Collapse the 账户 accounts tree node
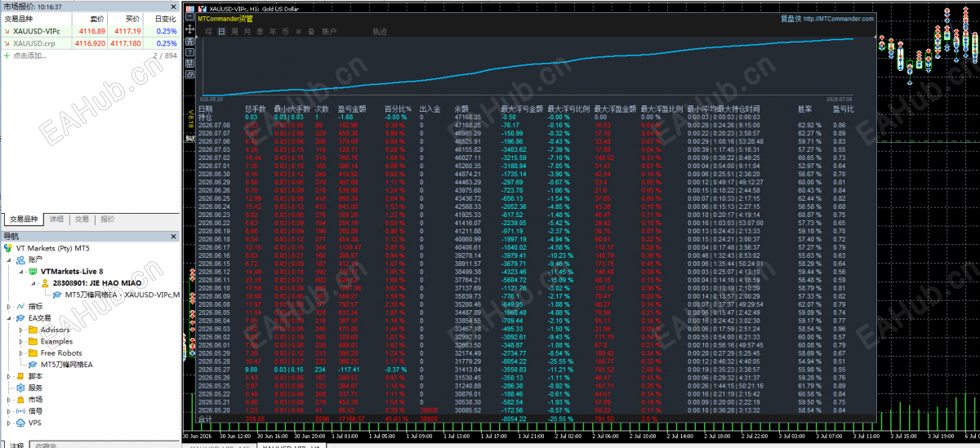 coord(9,259)
